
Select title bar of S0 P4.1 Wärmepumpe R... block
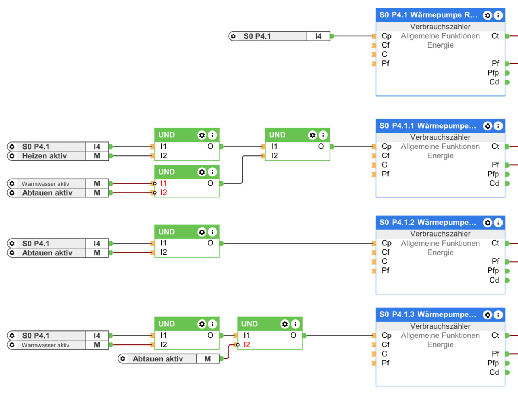click(x=441, y=15)
